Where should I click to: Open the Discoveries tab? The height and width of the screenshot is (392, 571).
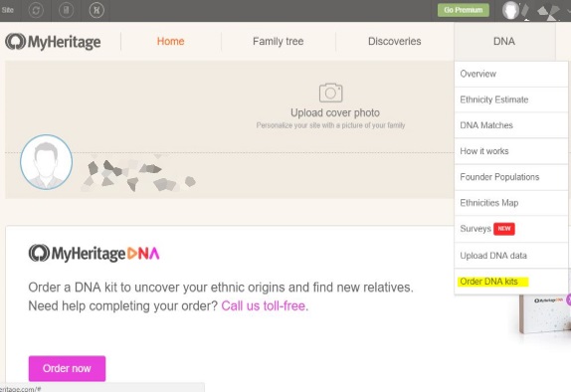[394, 41]
